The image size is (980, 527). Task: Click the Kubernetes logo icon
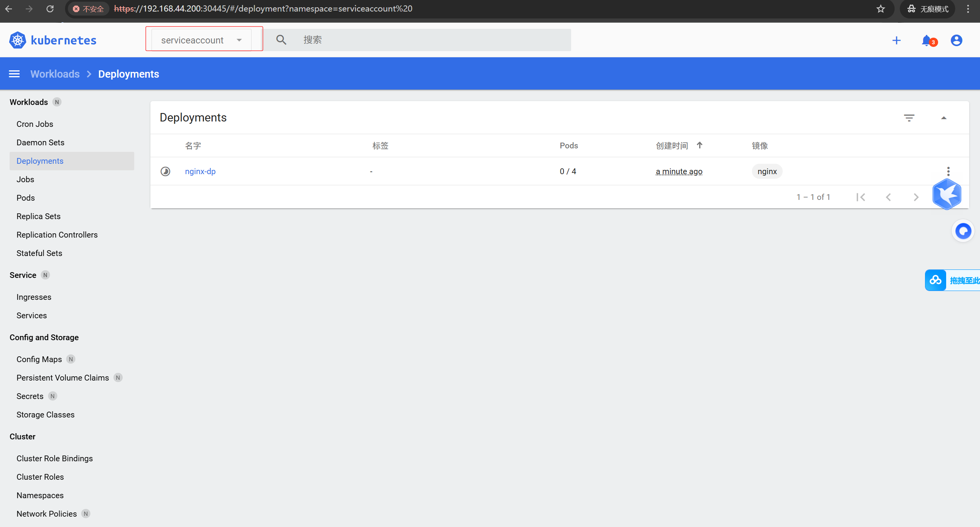click(x=17, y=40)
